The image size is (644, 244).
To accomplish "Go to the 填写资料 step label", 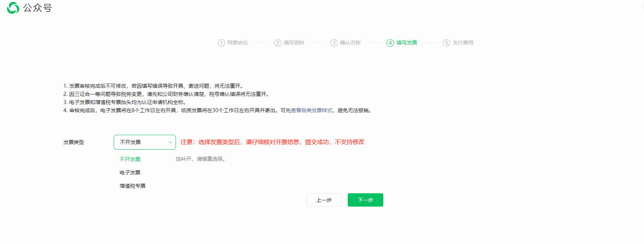I will tap(294, 43).
